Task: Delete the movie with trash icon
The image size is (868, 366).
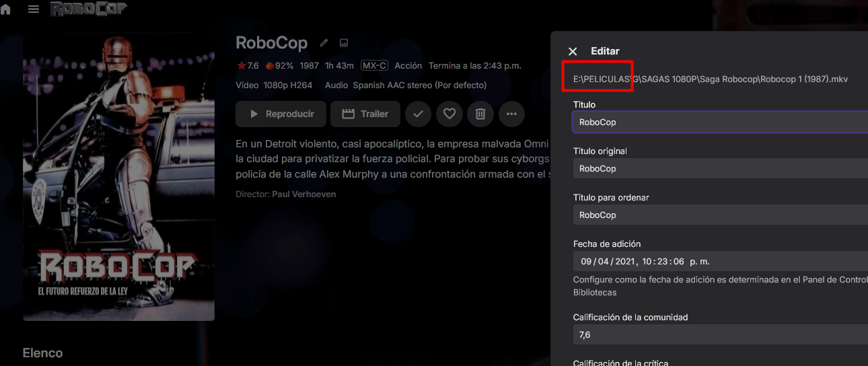Action: (480, 114)
